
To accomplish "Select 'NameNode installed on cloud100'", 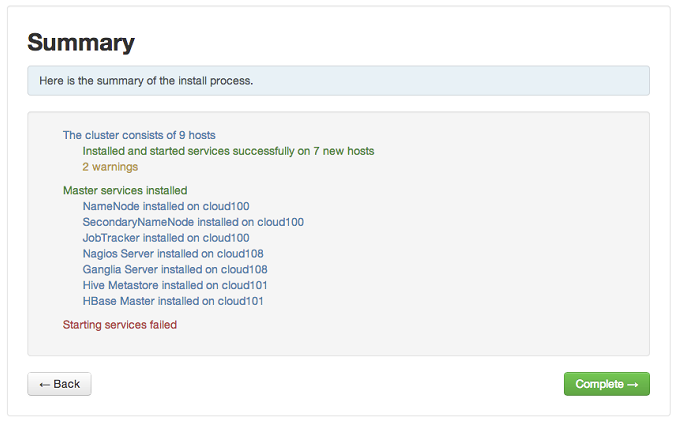I will [166, 206].
